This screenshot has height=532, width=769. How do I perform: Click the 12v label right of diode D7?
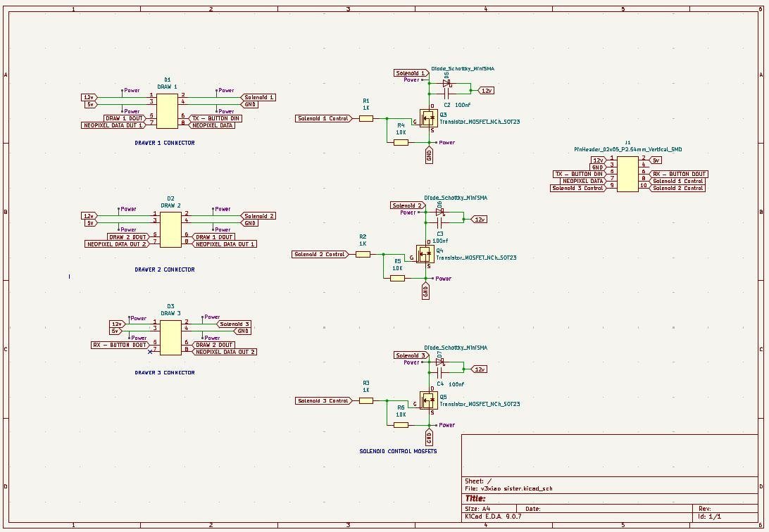(479, 369)
